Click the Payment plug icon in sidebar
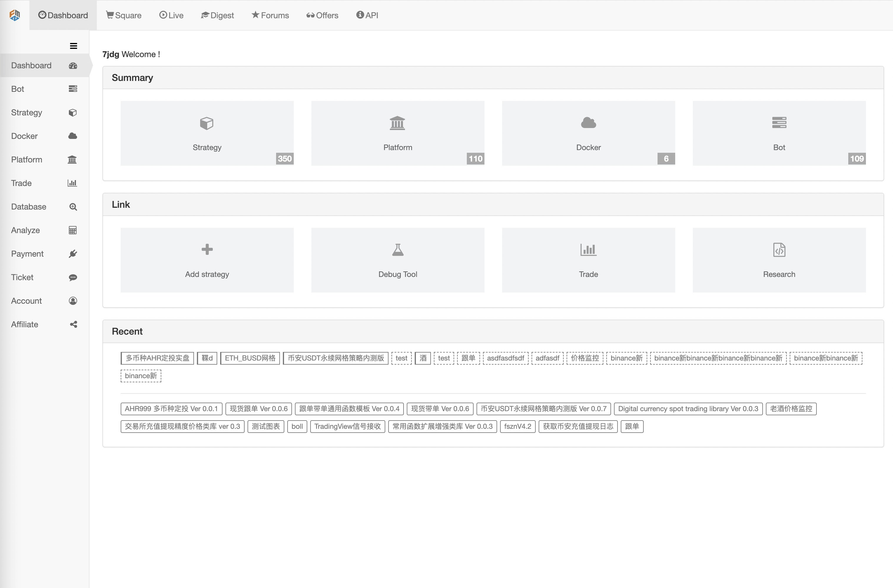The image size is (893, 588). tap(73, 254)
